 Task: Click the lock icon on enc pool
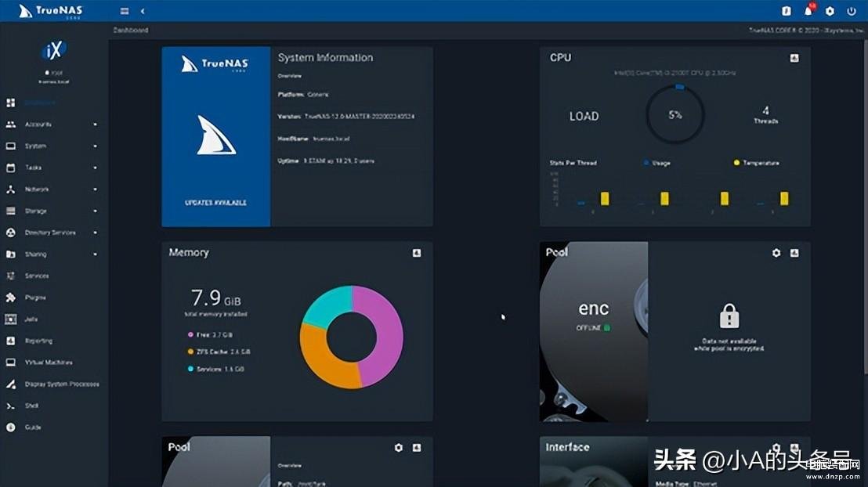click(729, 316)
